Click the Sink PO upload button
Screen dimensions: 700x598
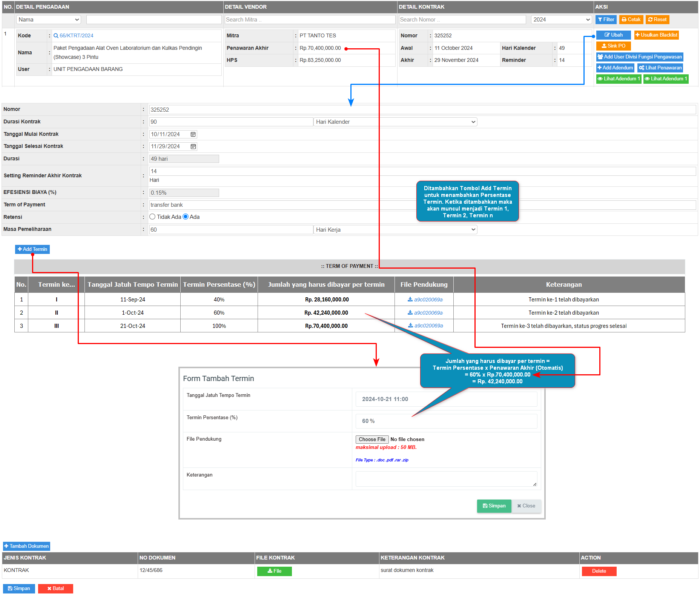613,46
